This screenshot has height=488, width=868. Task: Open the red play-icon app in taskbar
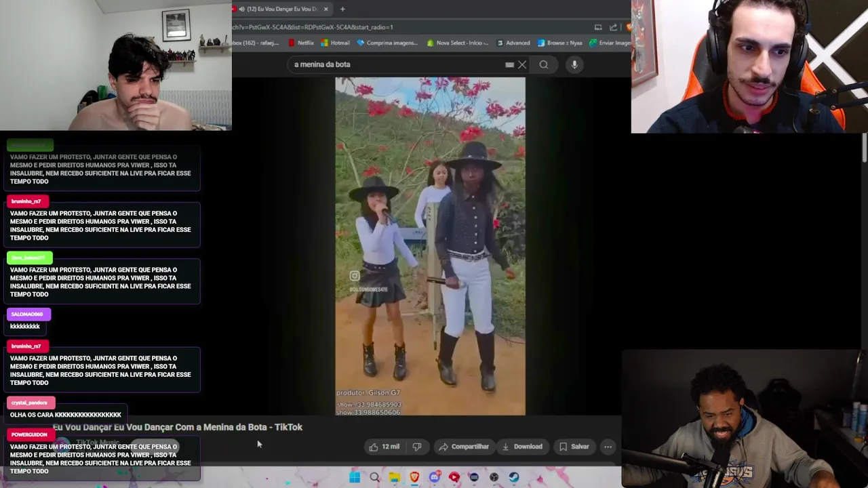point(454,477)
